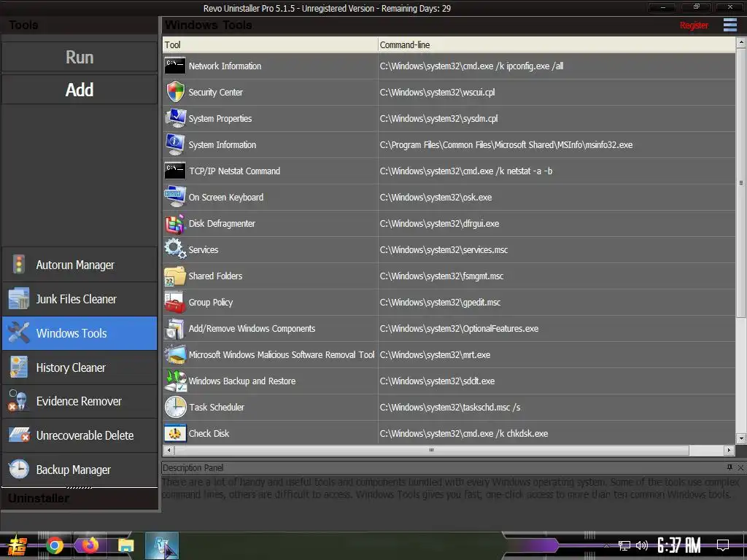The width and height of the screenshot is (747, 560).
Task: Open the notification center icon
Action: 723,545
